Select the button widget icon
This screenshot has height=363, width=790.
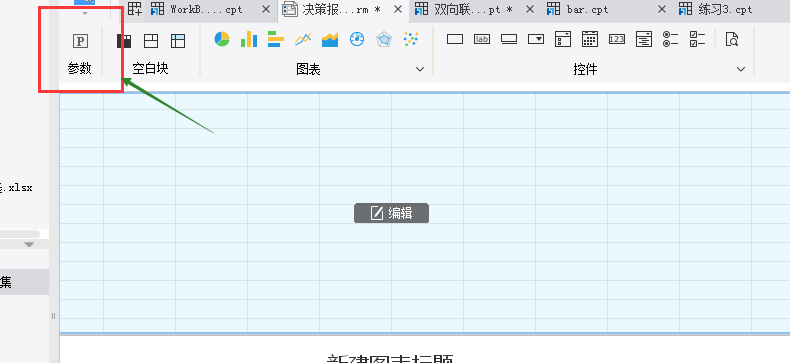pos(509,39)
